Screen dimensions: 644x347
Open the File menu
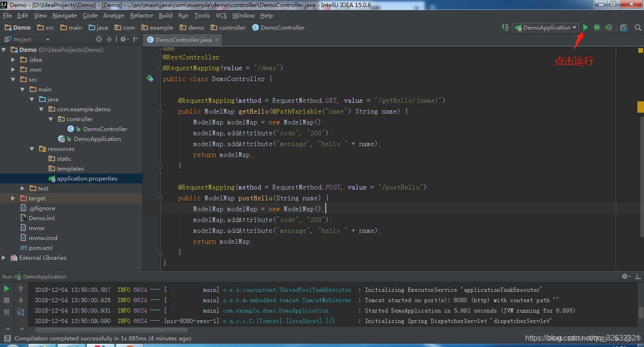point(7,15)
